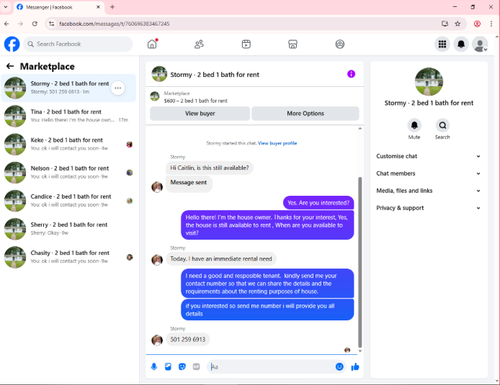Choose a sticker using sticker icon
This screenshot has width=500, height=385.
(x=182, y=367)
